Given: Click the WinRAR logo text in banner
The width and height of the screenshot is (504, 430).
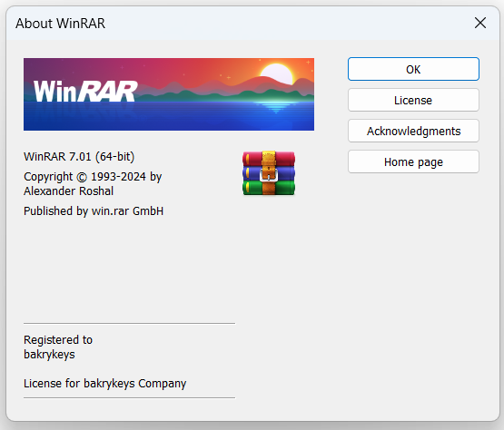Looking at the screenshot, I should coord(85,92).
